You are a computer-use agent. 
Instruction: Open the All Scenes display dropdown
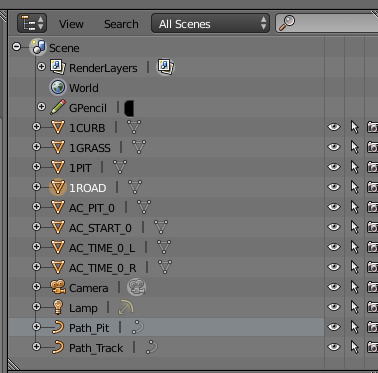pos(210,23)
